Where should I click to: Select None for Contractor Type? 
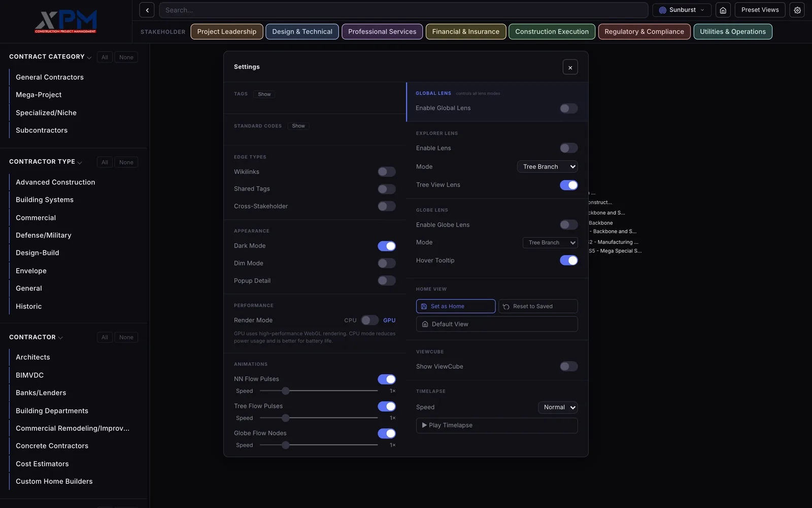[126, 163]
